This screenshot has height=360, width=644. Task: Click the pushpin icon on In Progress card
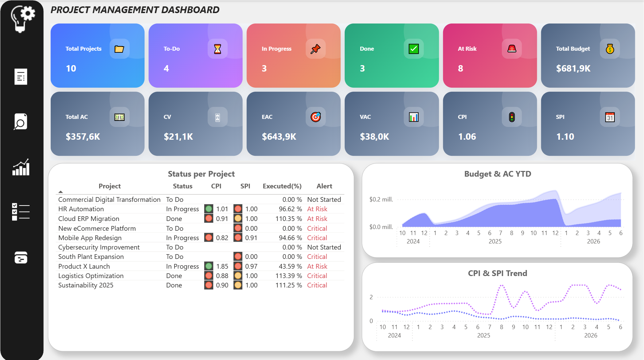pyautogui.click(x=315, y=49)
